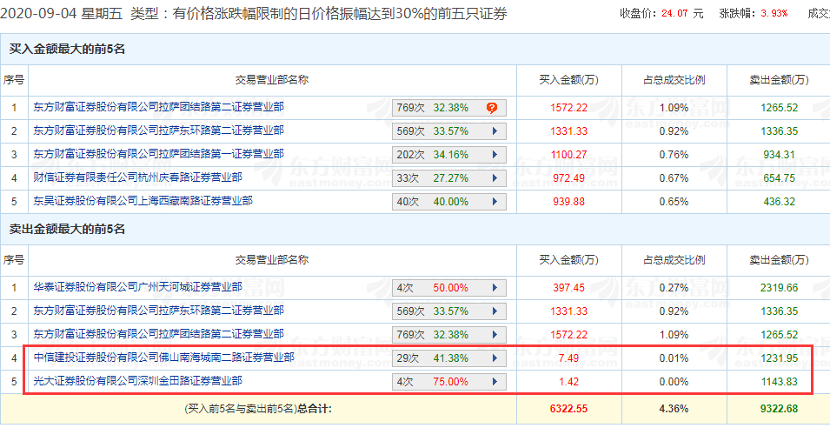Image resolution: width=830 pixels, height=428 pixels.
Task: Click the sell amount 1143.83
Action: pos(780,381)
